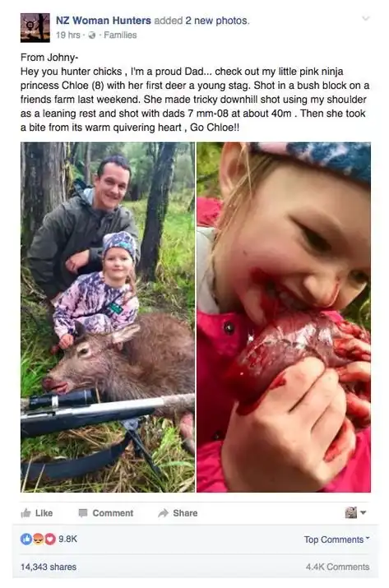Open the Families audience label
389x588 pixels.
[x=120, y=35]
